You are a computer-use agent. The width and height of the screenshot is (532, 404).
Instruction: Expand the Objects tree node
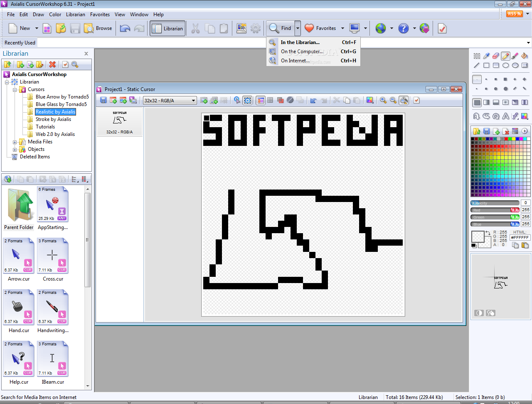click(x=15, y=149)
